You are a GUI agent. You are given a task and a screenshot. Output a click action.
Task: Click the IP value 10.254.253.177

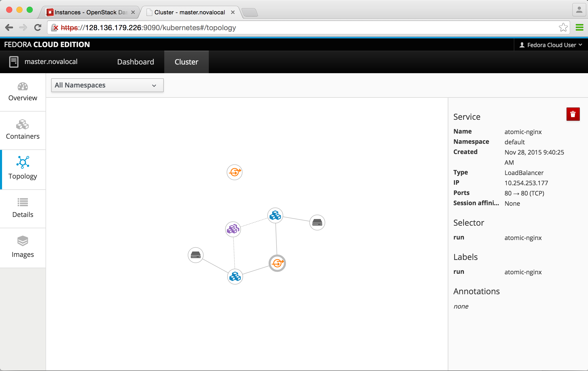526,183
